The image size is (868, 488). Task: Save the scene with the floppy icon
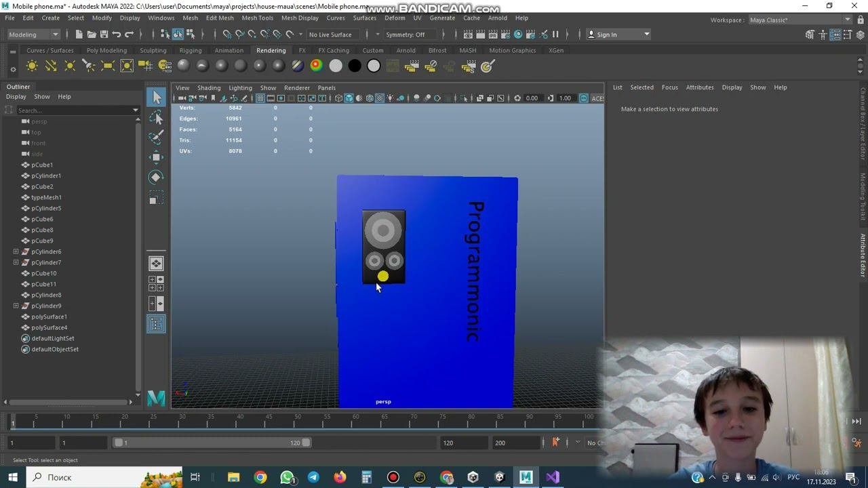click(x=104, y=35)
